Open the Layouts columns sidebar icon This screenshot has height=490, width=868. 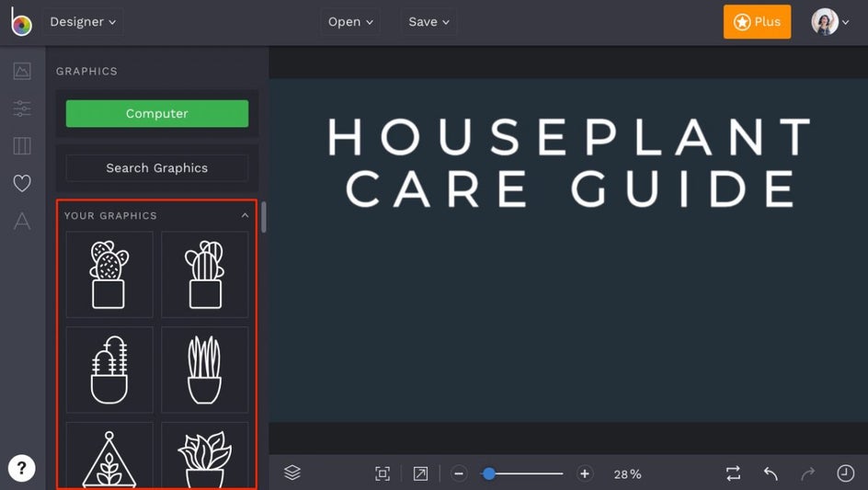(x=22, y=145)
